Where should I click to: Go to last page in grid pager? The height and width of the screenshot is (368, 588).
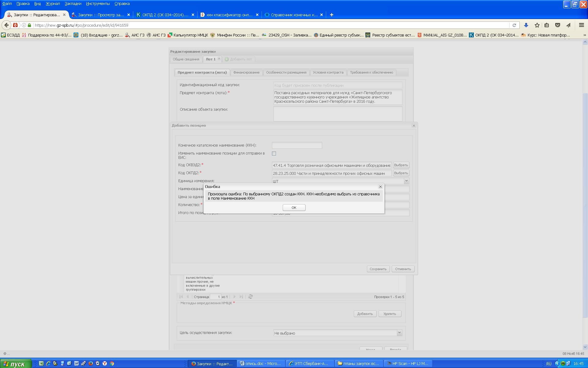[x=241, y=297]
